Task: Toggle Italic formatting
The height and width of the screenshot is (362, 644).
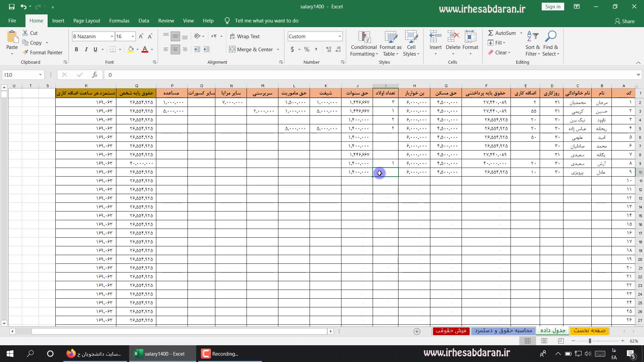Action: (86, 49)
